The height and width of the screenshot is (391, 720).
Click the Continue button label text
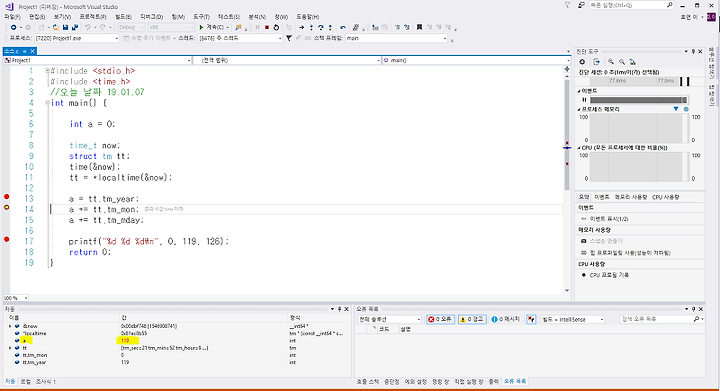click(215, 28)
